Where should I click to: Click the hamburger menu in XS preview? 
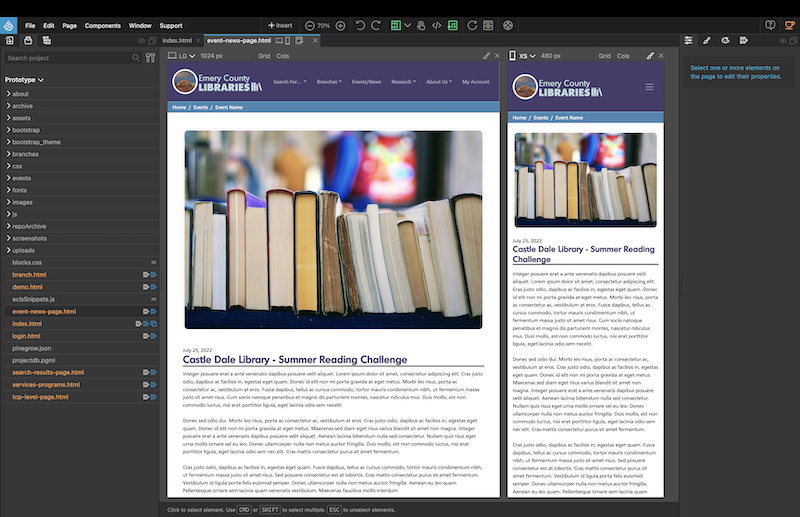(649, 87)
